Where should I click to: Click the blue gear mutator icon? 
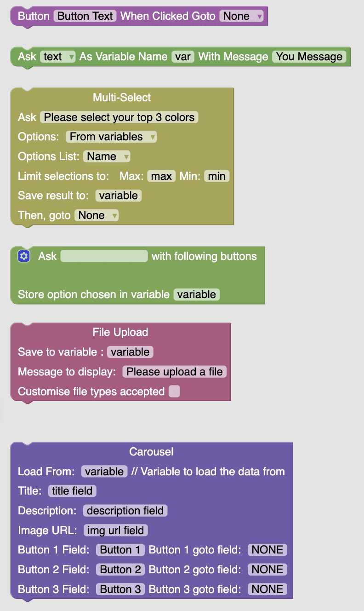coord(24,256)
